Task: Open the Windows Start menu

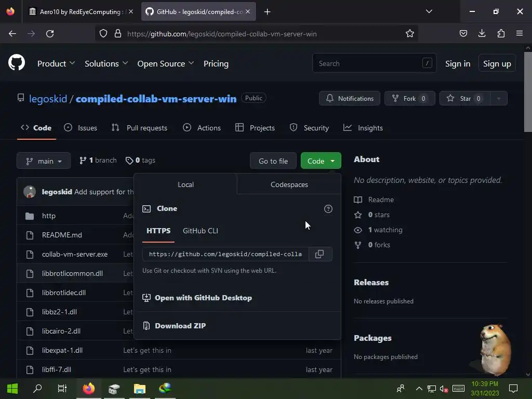Action: [12, 389]
